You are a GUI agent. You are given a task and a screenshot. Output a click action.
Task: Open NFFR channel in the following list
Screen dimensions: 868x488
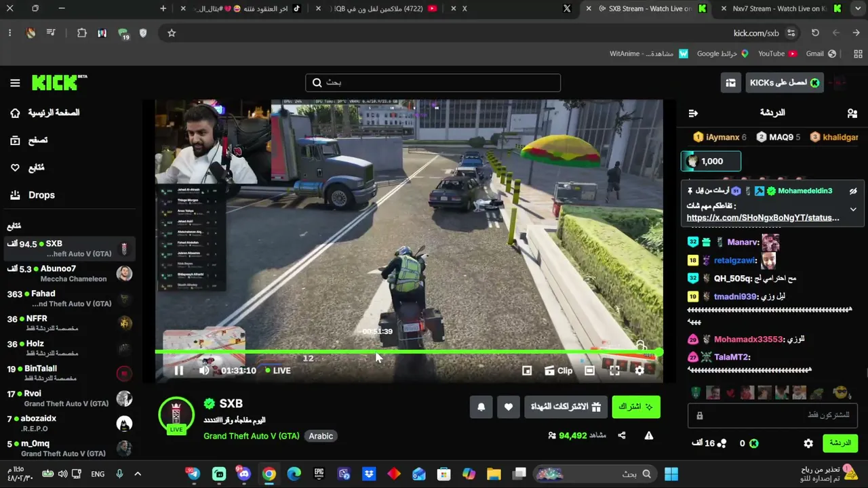[x=69, y=323]
